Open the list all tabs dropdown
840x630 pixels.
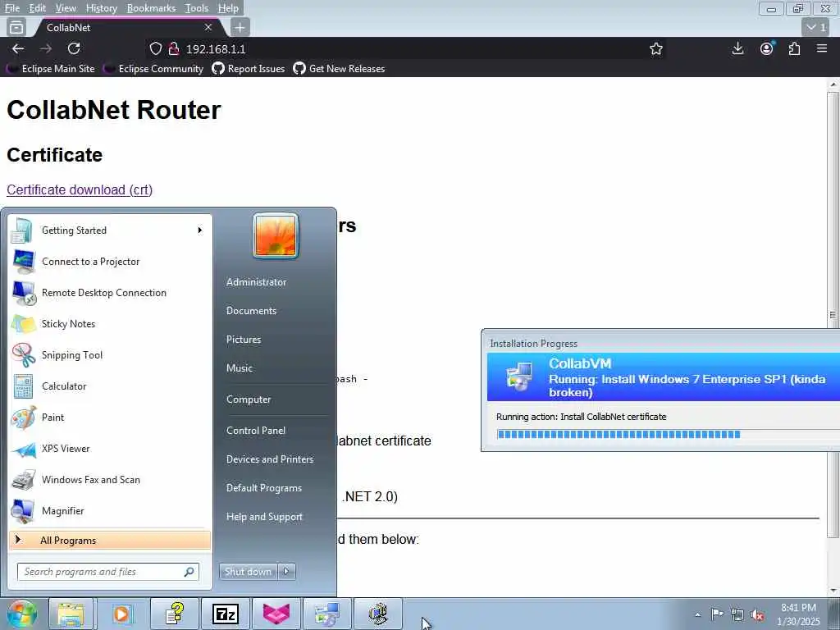point(816,27)
